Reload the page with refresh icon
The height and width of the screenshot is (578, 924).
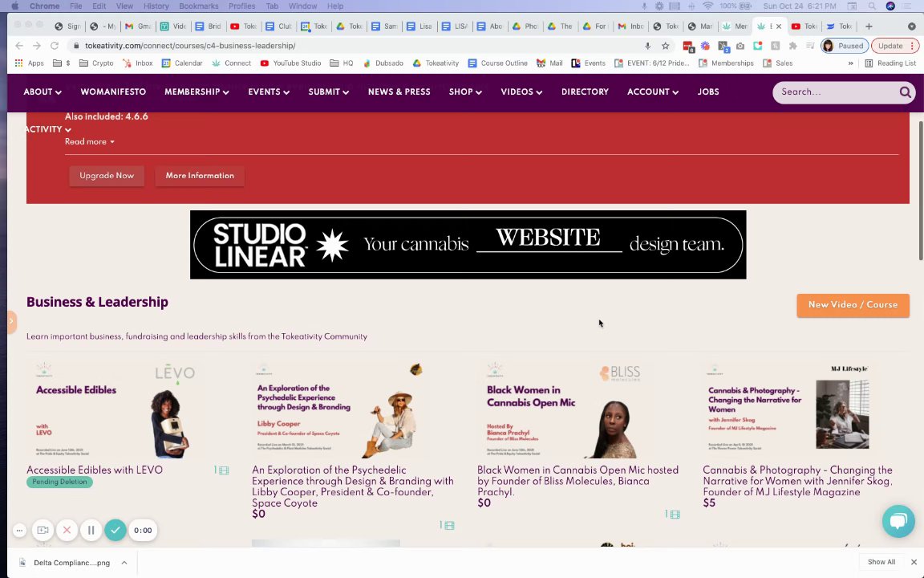[x=55, y=46]
